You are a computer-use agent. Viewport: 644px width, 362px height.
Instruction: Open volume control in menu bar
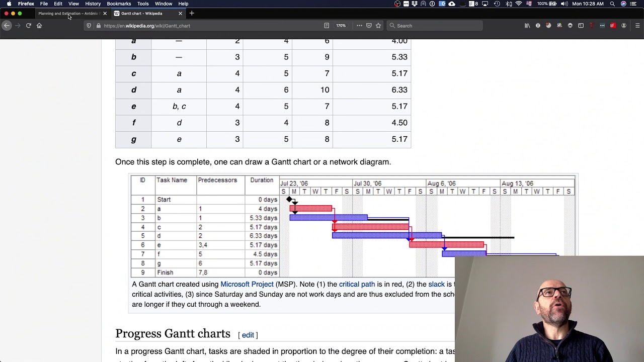[564, 4]
